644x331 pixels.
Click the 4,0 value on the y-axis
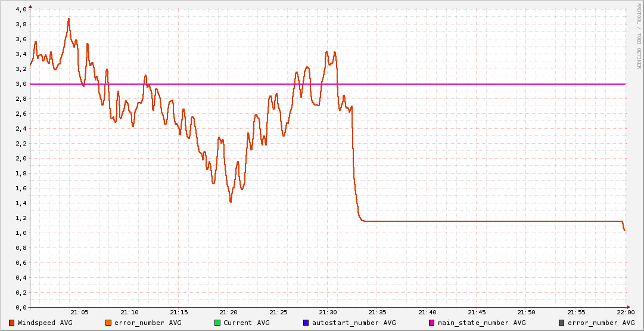pyautogui.click(x=20, y=10)
